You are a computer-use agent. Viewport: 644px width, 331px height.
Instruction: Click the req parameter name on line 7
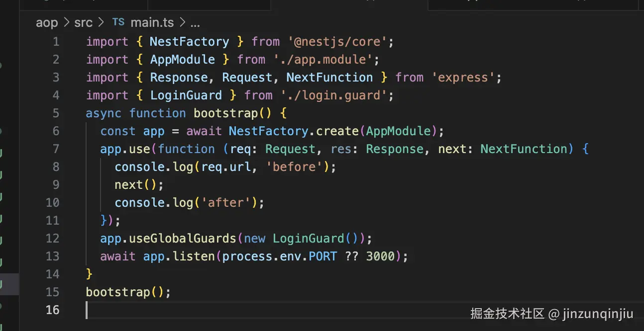point(240,149)
